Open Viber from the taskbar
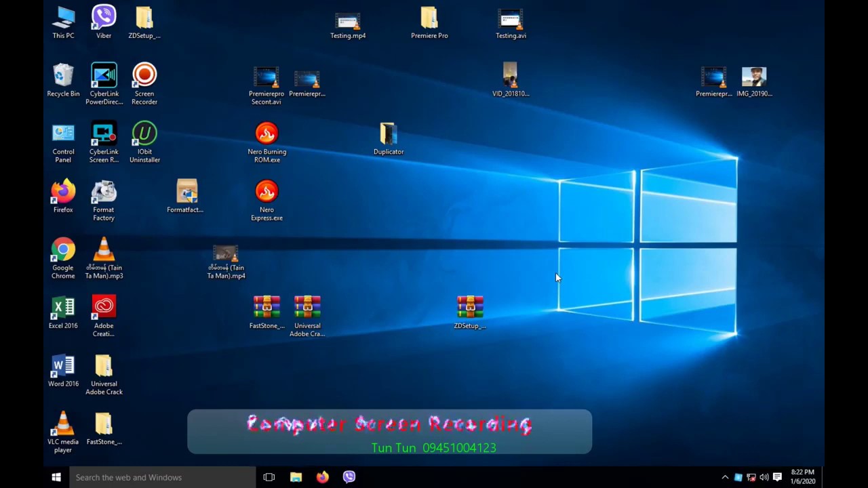 (x=349, y=477)
